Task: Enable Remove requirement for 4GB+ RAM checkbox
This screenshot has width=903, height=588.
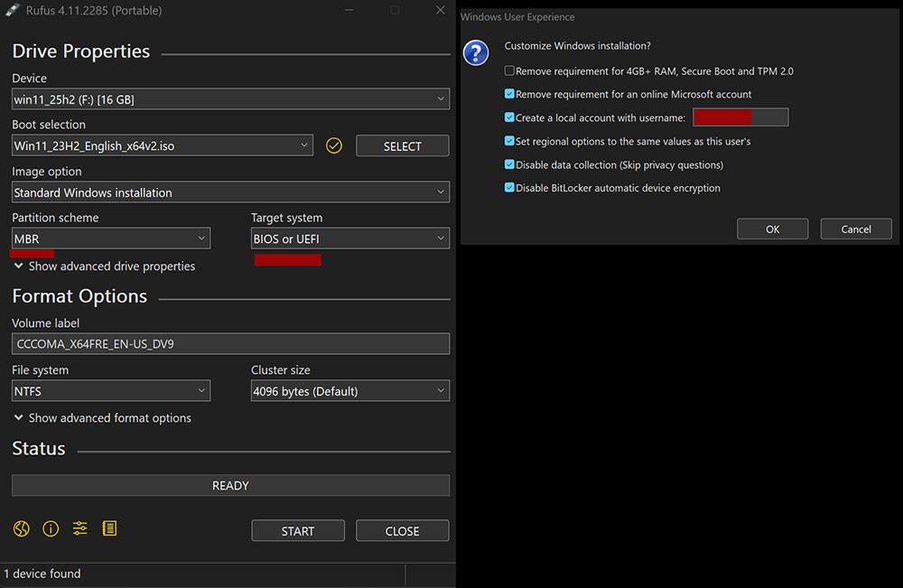Action: (x=510, y=71)
